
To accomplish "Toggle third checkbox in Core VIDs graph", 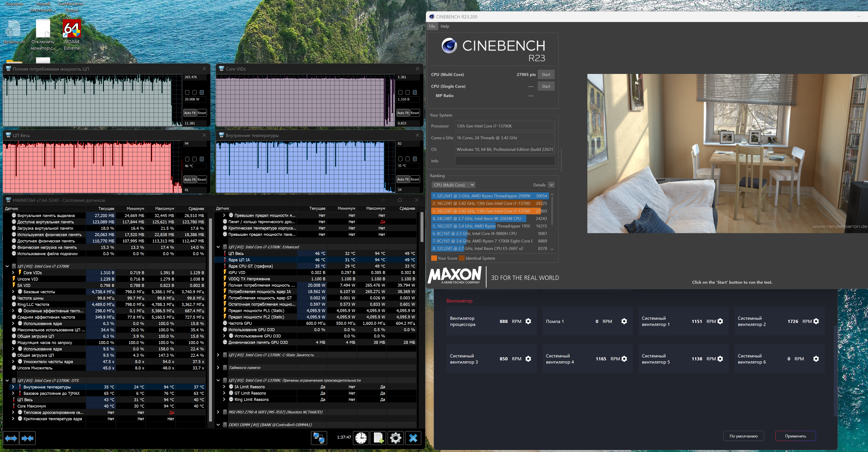I will (x=415, y=92).
